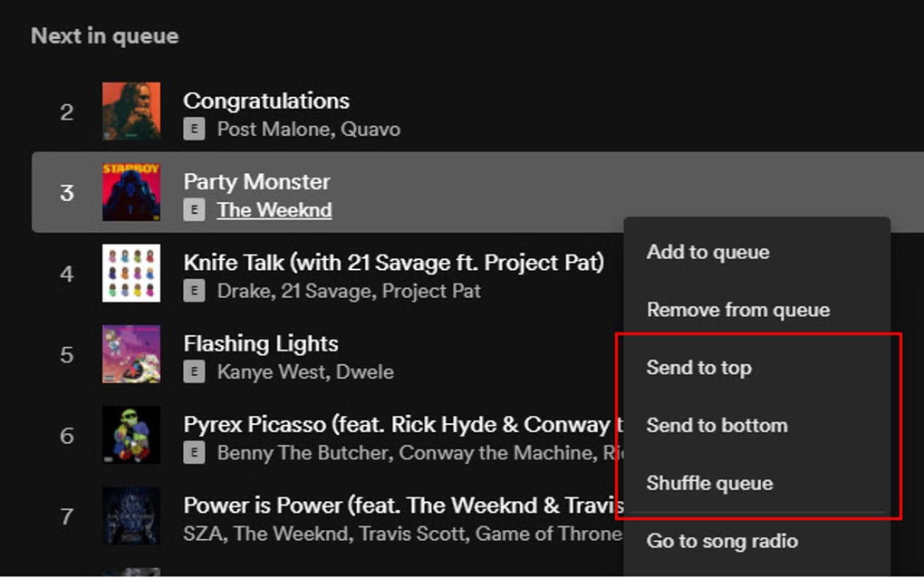Select Add to queue from the menu
The height and width of the screenshot is (578, 924).
pyautogui.click(x=707, y=252)
